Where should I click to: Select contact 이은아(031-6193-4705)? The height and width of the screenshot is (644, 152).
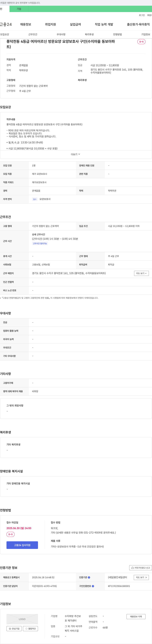tap(44, 586)
